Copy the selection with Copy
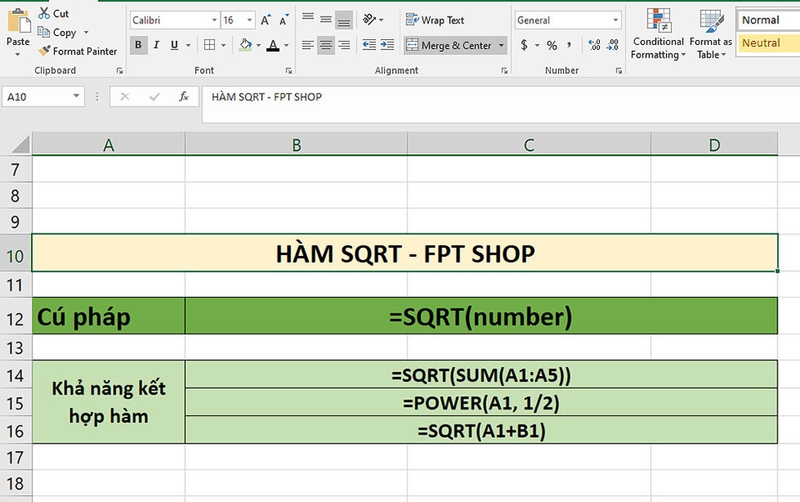Image resolution: width=800 pixels, height=502 pixels. coord(57,32)
